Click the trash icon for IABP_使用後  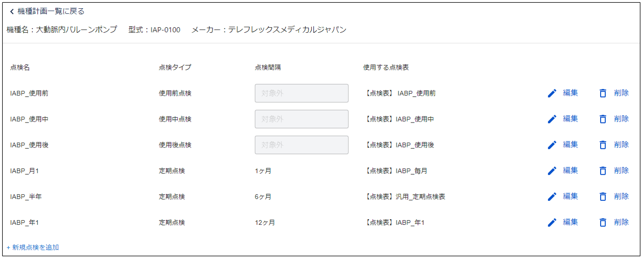[x=603, y=145]
